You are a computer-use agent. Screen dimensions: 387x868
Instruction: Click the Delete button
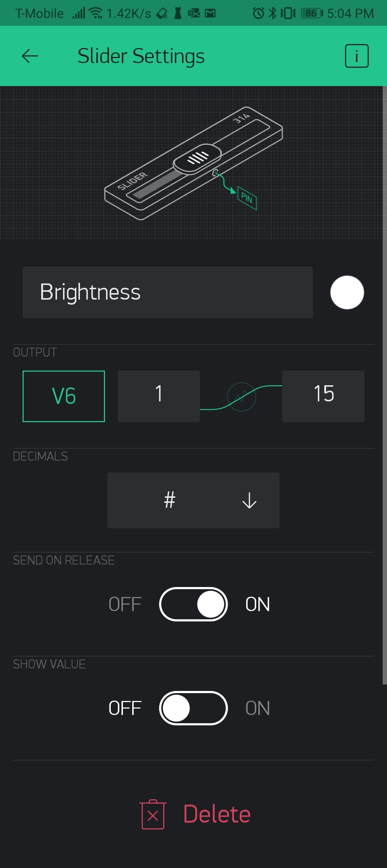(195, 814)
